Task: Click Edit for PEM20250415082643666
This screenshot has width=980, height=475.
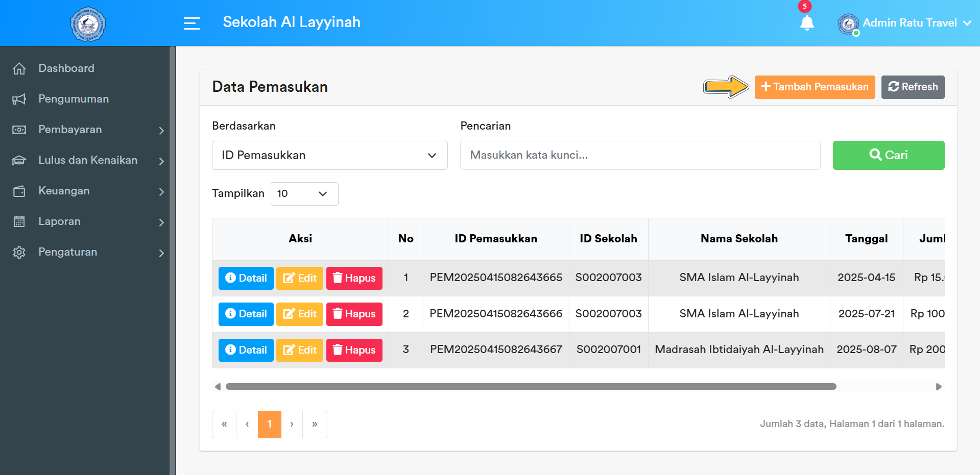Action: pyautogui.click(x=300, y=314)
